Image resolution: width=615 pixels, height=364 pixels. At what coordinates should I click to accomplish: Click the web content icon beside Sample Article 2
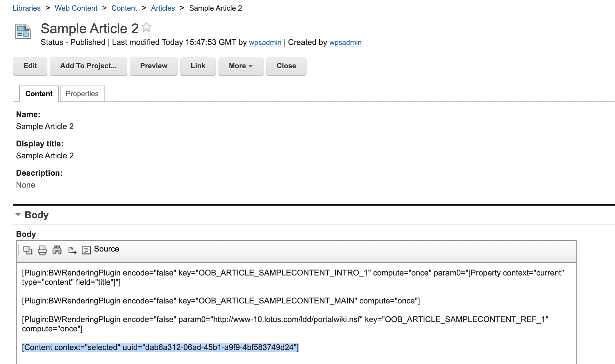22,31
